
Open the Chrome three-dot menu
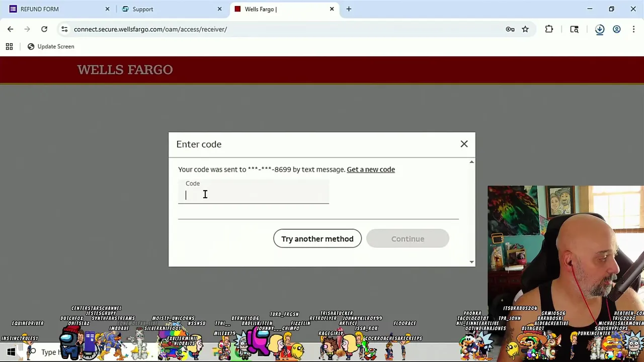click(633, 29)
